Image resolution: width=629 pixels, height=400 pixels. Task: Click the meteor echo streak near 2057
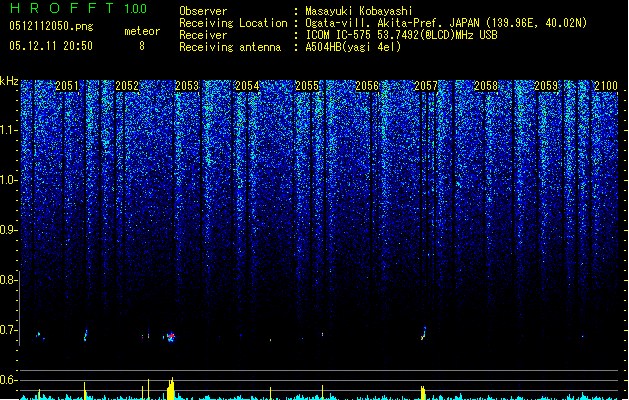[x=424, y=333]
